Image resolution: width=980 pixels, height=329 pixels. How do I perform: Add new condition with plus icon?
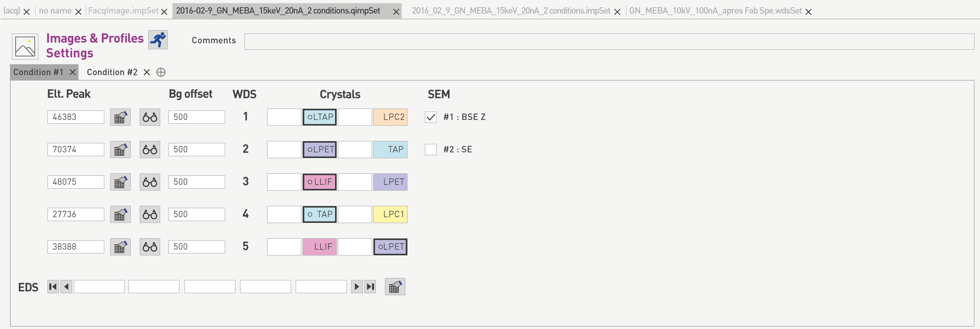pos(161,72)
